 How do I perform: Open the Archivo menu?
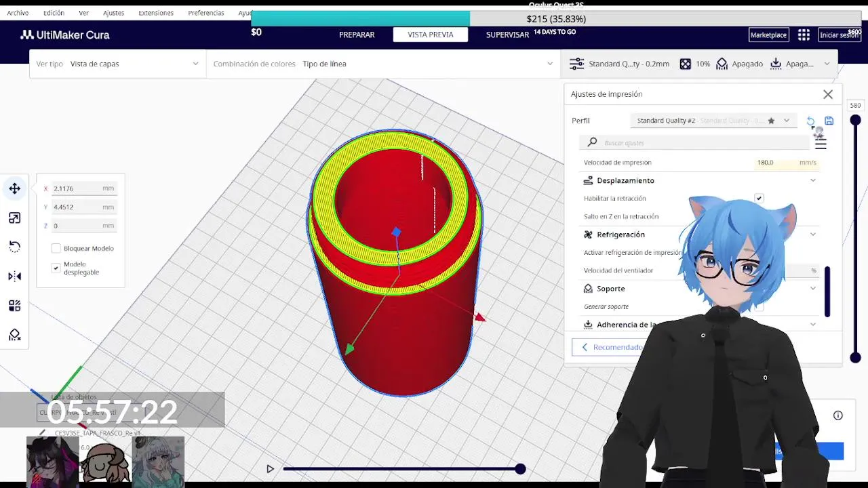[18, 13]
